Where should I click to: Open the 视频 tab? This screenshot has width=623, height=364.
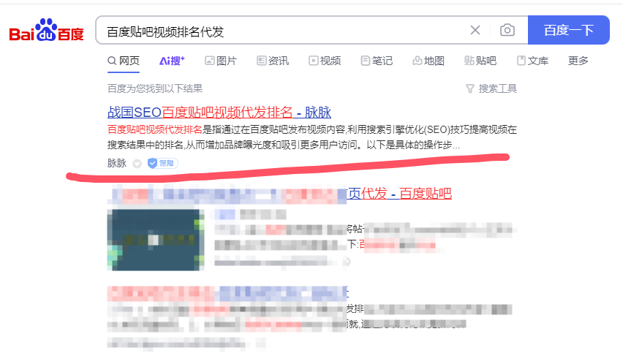(x=325, y=61)
